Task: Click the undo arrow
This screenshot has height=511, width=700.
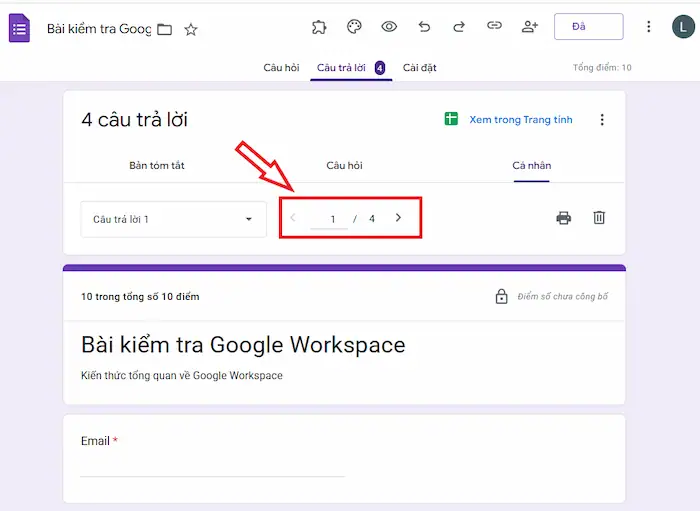Action: click(424, 27)
